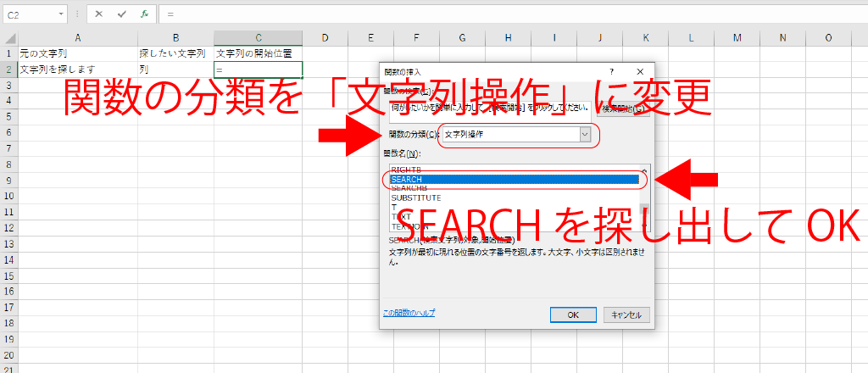Click the Select All corner triangle
868x373 pixels.
pyautogui.click(x=9, y=37)
